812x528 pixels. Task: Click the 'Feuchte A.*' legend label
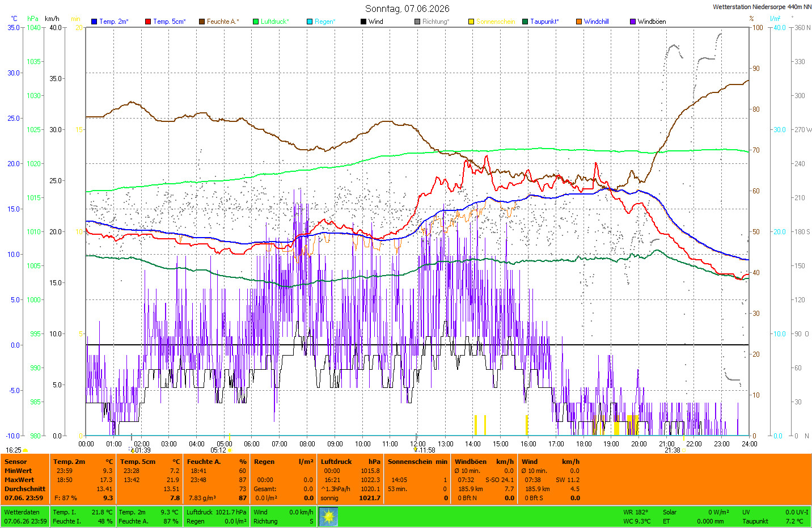click(x=223, y=22)
